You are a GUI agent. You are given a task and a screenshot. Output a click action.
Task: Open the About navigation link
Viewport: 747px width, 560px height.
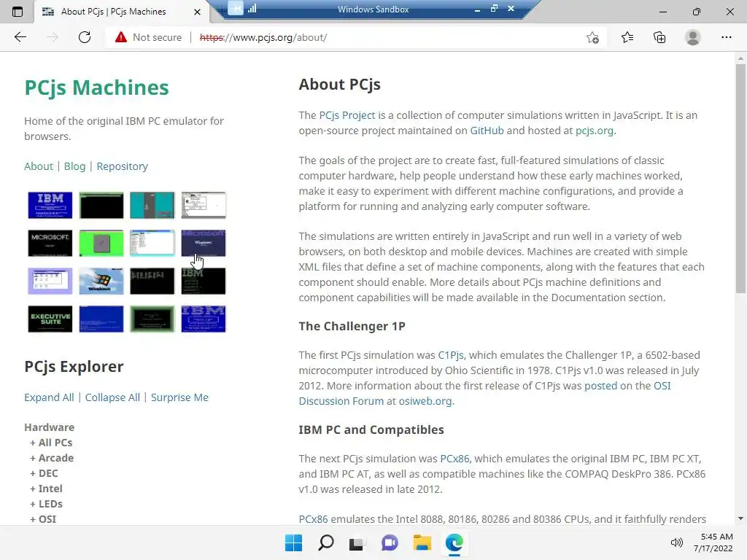39,166
